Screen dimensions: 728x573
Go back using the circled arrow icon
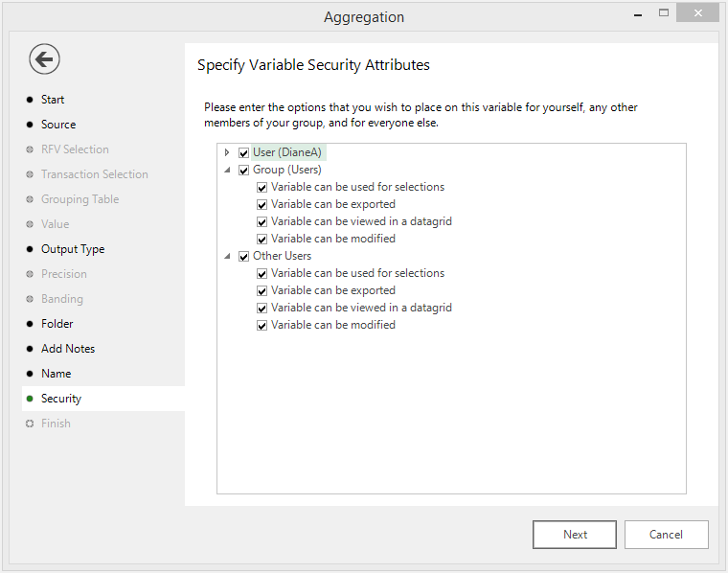click(44, 59)
